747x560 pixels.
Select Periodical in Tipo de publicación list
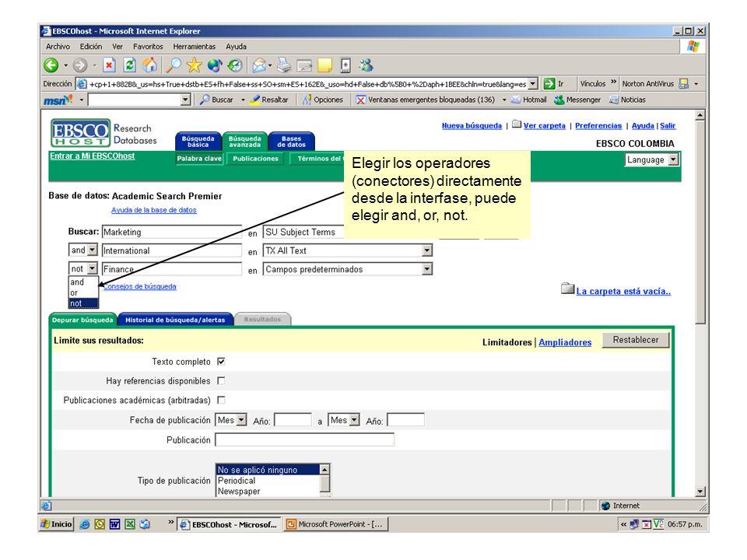click(x=268, y=481)
